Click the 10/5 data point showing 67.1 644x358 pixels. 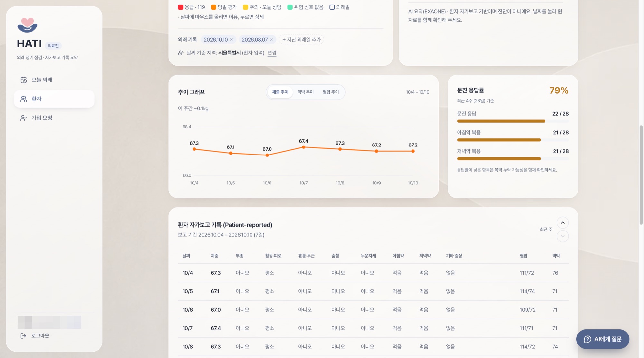coord(231,153)
